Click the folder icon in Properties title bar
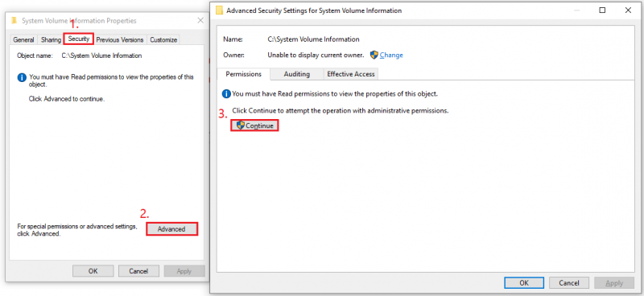Image resolution: width=644 pixels, height=296 pixels. [14, 21]
